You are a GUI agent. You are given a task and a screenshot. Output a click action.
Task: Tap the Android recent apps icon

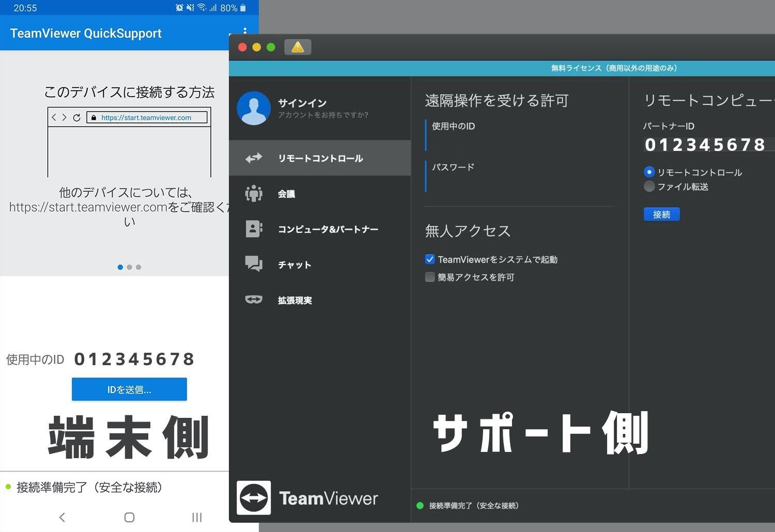click(x=197, y=517)
